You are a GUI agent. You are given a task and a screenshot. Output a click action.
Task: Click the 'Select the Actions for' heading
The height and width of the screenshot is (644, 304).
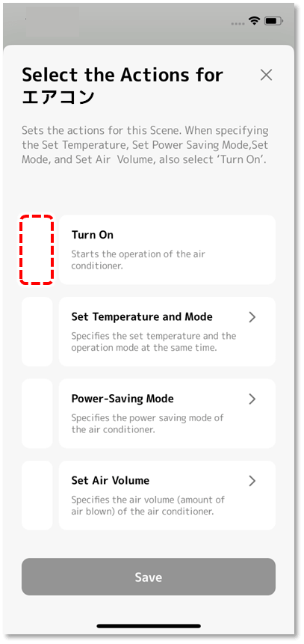pyautogui.click(x=122, y=75)
